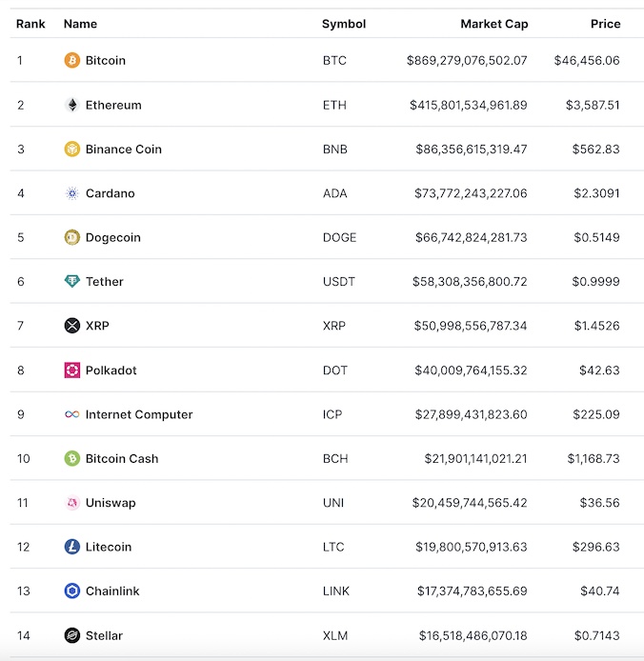Click the Internet Computer infinity icon
The width and height of the screenshot is (644, 661).
coord(72,414)
